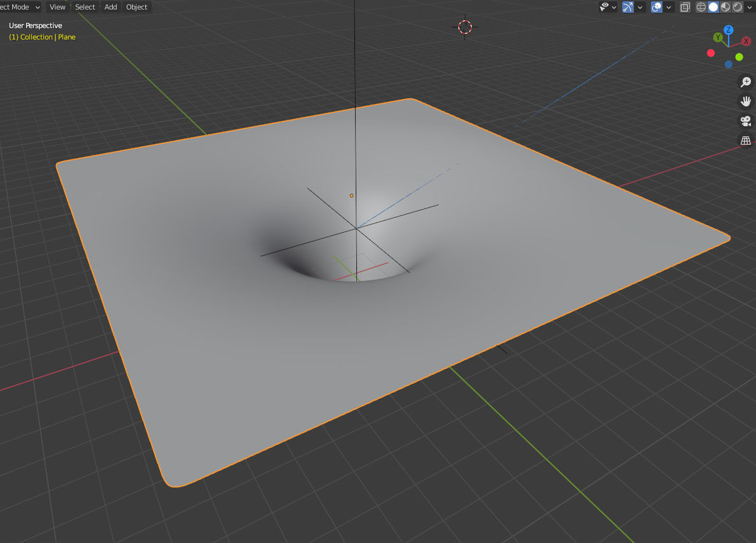Open the View menu
Screen dimensions: 756x543
tap(57, 7)
